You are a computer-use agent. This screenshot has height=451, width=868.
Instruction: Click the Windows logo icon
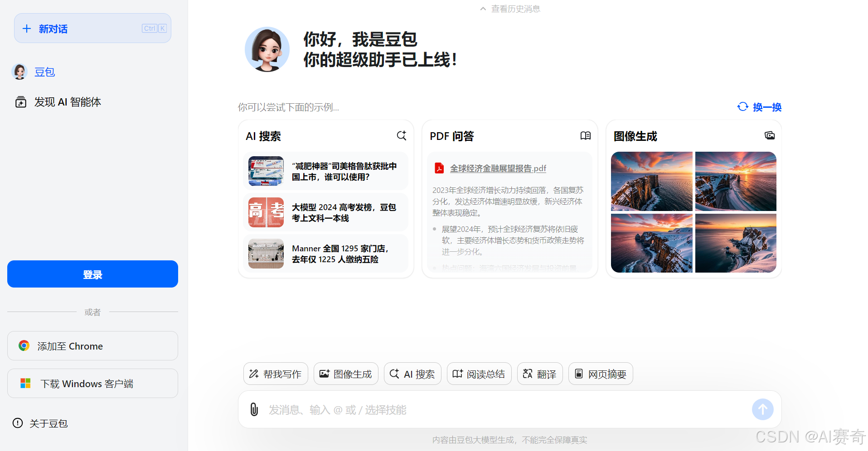(x=26, y=384)
